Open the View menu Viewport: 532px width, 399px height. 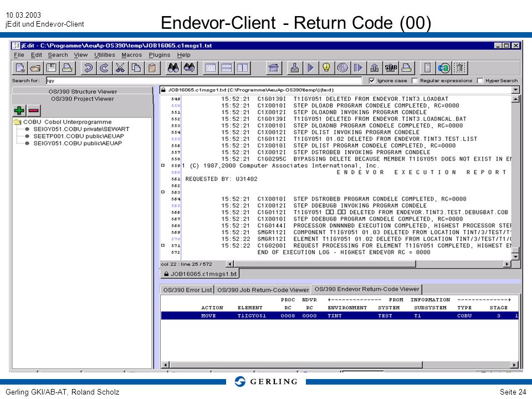(x=81, y=55)
